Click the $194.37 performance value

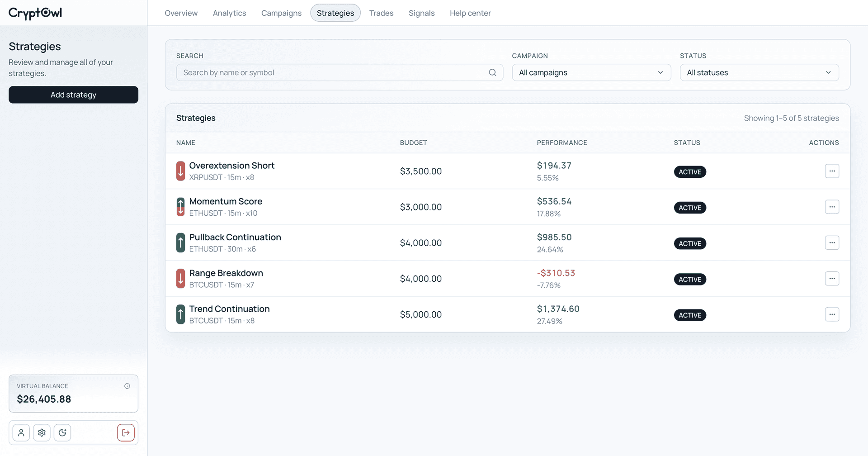tap(554, 166)
